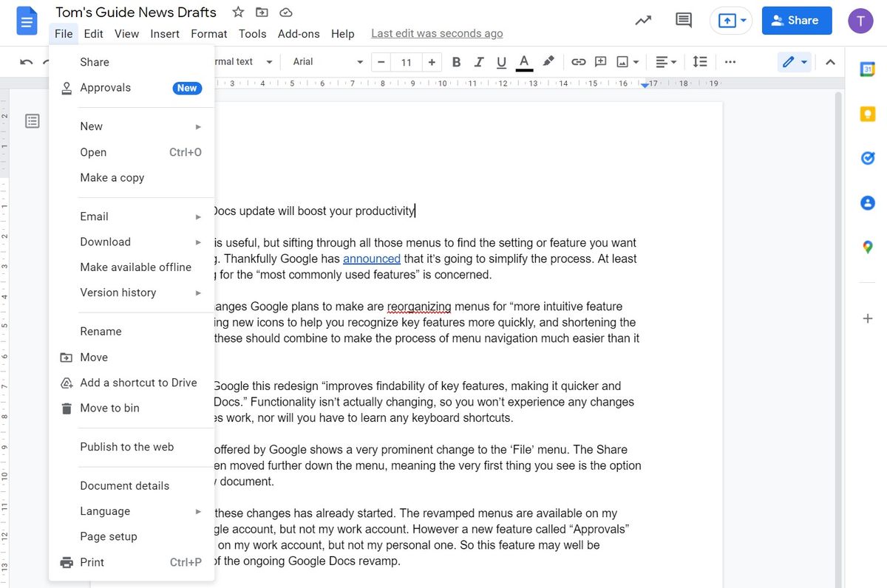The width and height of the screenshot is (887, 588).
Task: Open the text color picker
Action: point(524,62)
